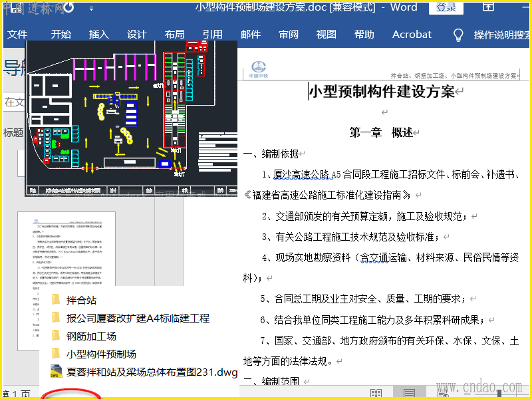Open the 报公司厦蓉改扩建A4标临建工程 folder
The width and height of the screenshot is (532, 399).
pyautogui.click(x=138, y=318)
